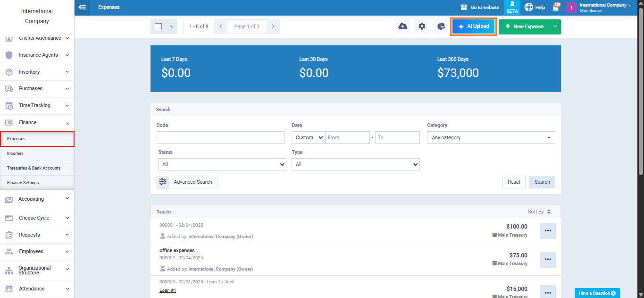Open the New Expense dropdown arrow
Viewport: 644px width, 298px height.
555,26
